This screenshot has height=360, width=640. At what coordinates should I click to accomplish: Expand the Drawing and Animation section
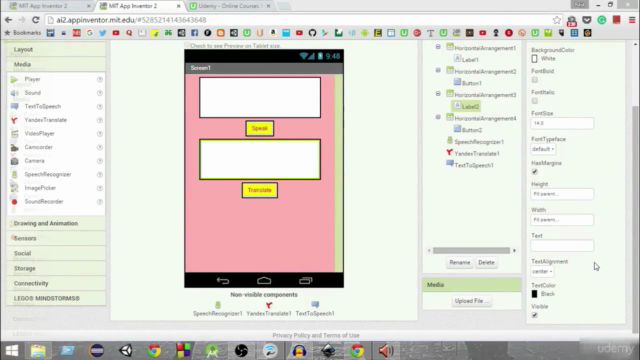(x=56, y=223)
